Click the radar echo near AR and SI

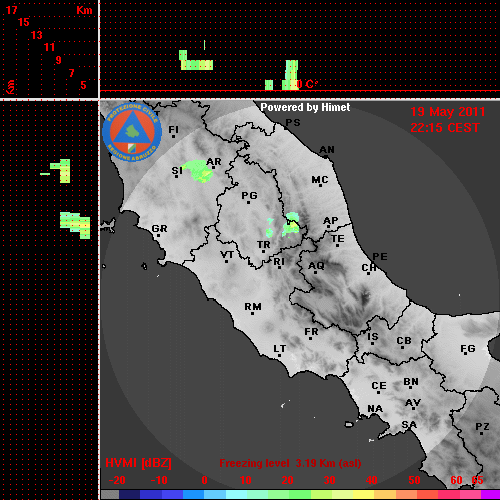pos(198,171)
